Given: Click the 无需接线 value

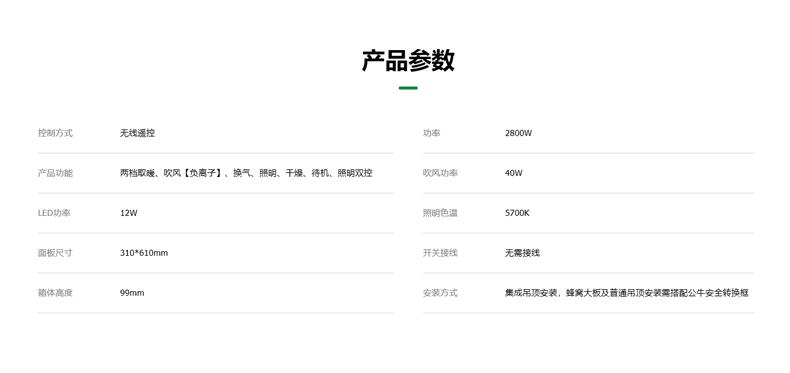Looking at the screenshot, I should click(x=522, y=253).
